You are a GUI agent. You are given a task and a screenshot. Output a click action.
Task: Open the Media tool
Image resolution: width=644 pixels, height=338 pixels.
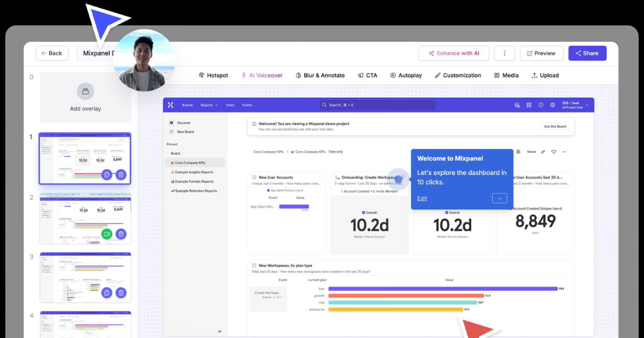tap(506, 76)
